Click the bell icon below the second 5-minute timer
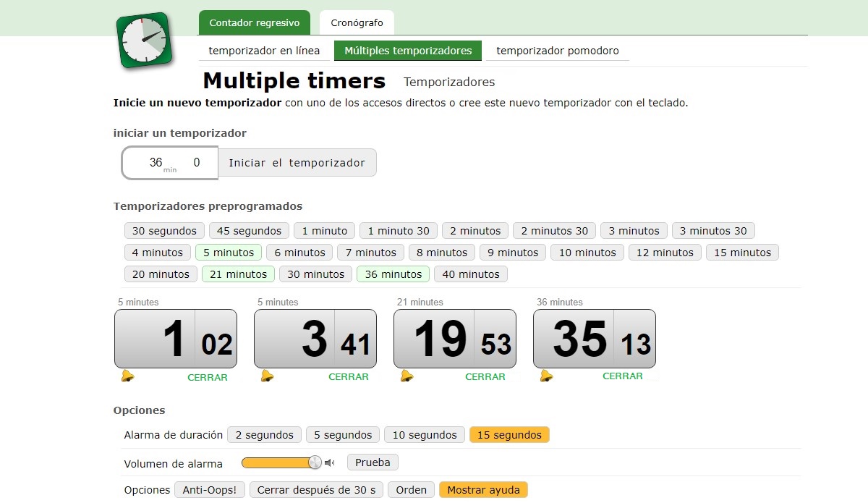The height and width of the screenshot is (503, 868). coord(267,375)
